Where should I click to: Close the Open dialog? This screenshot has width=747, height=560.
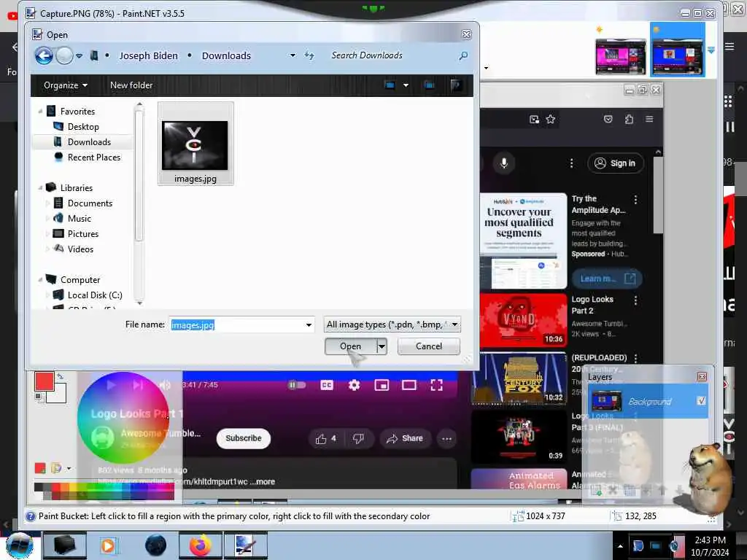pos(466,35)
